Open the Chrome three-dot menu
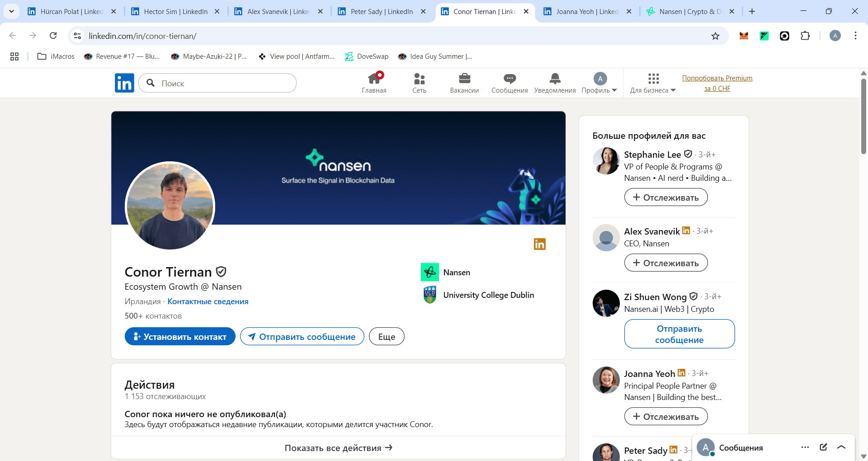 [855, 36]
